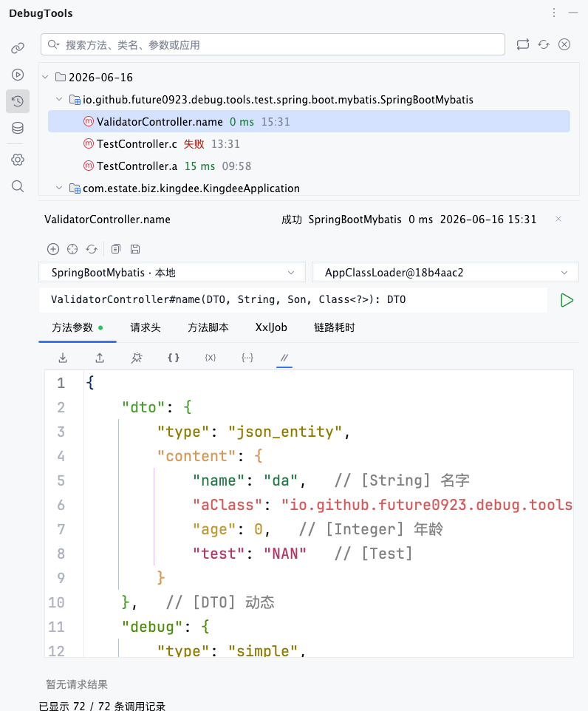
Task: Open the link/connection sidebar icon
Action: click(x=18, y=47)
